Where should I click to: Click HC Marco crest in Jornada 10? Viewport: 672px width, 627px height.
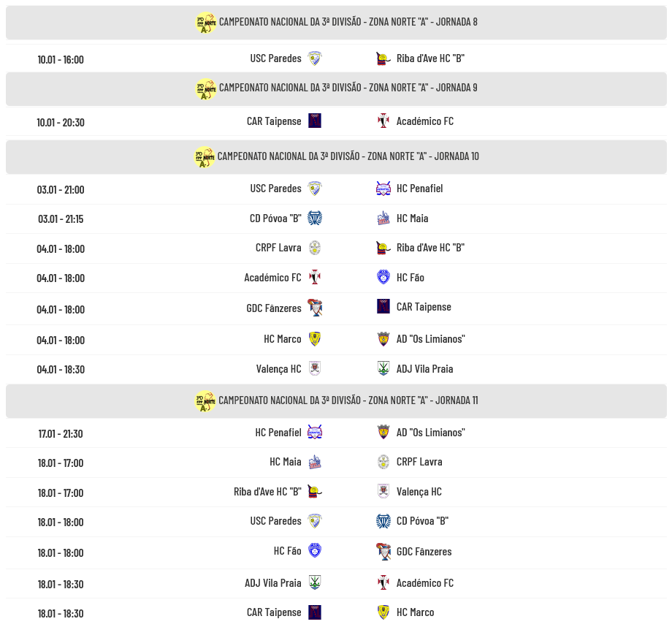[x=315, y=339]
